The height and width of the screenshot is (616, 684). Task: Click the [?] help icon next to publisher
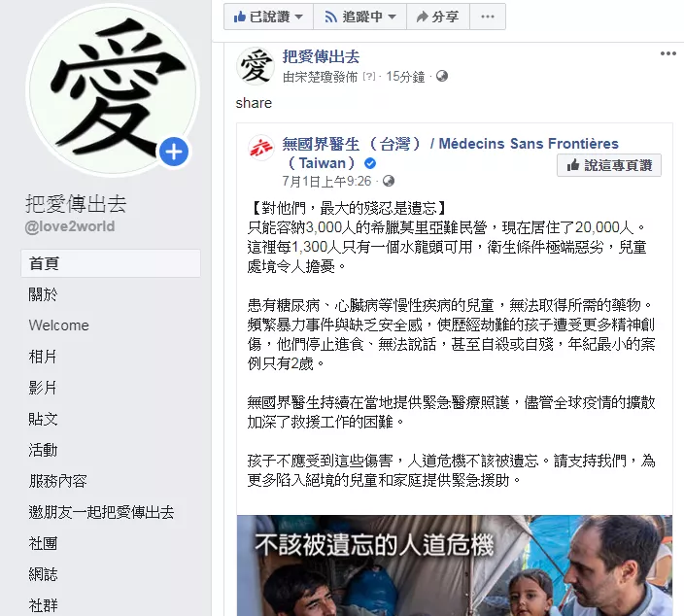(x=368, y=77)
